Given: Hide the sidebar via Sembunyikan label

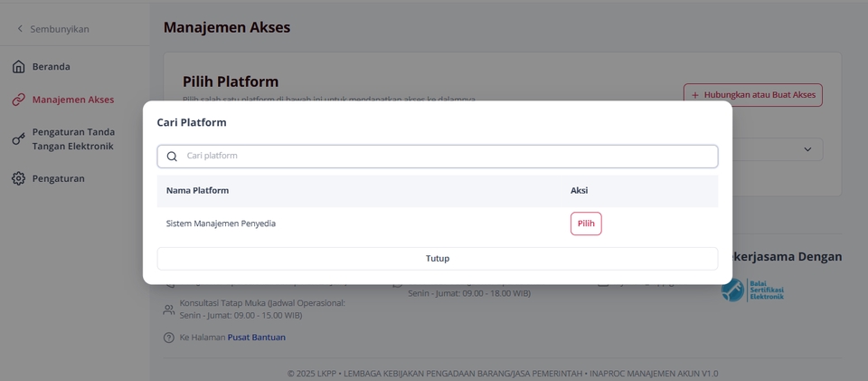Looking at the screenshot, I should click(x=60, y=29).
